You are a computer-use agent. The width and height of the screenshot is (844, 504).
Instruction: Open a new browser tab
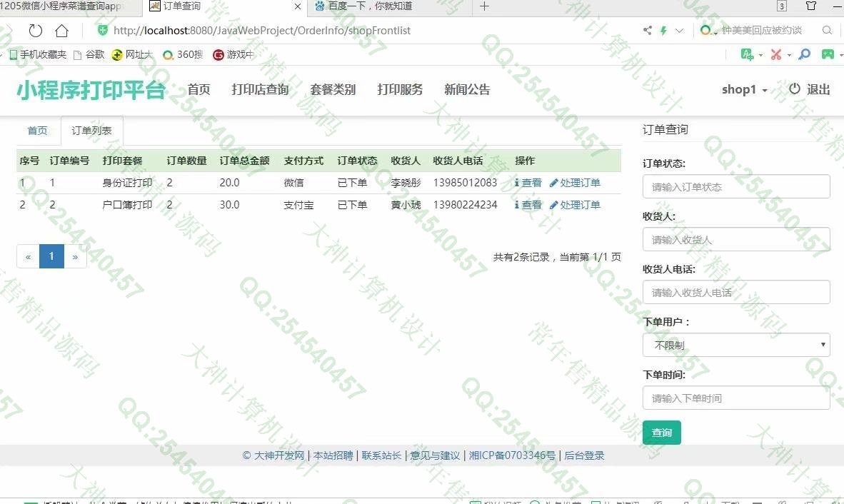484,6
